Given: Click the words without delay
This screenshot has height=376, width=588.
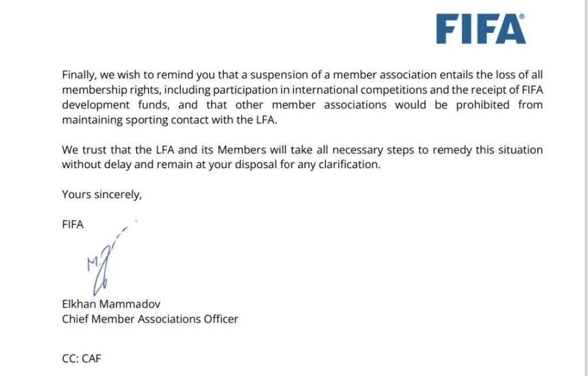Looking at the screenshot, I should pyautogui.click(x=91, y=165).
